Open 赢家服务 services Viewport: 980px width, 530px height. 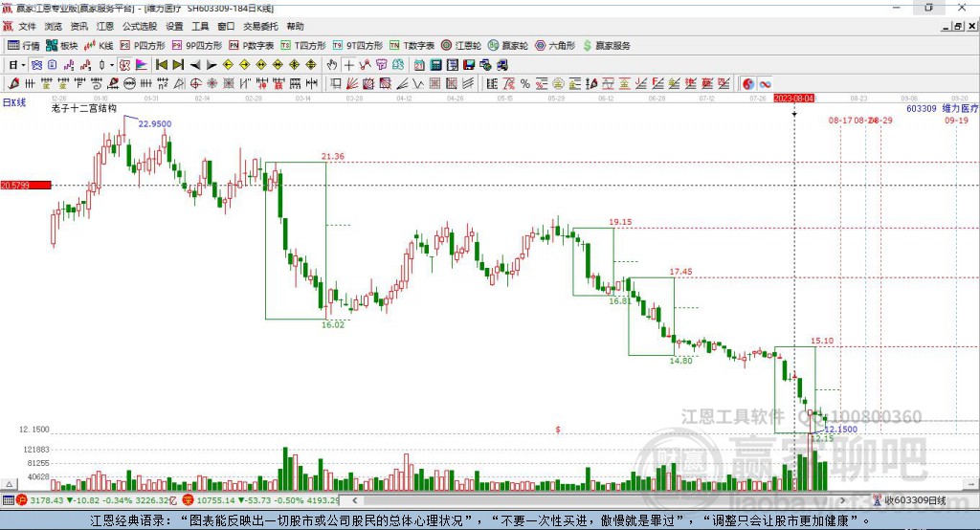[606, 46]
